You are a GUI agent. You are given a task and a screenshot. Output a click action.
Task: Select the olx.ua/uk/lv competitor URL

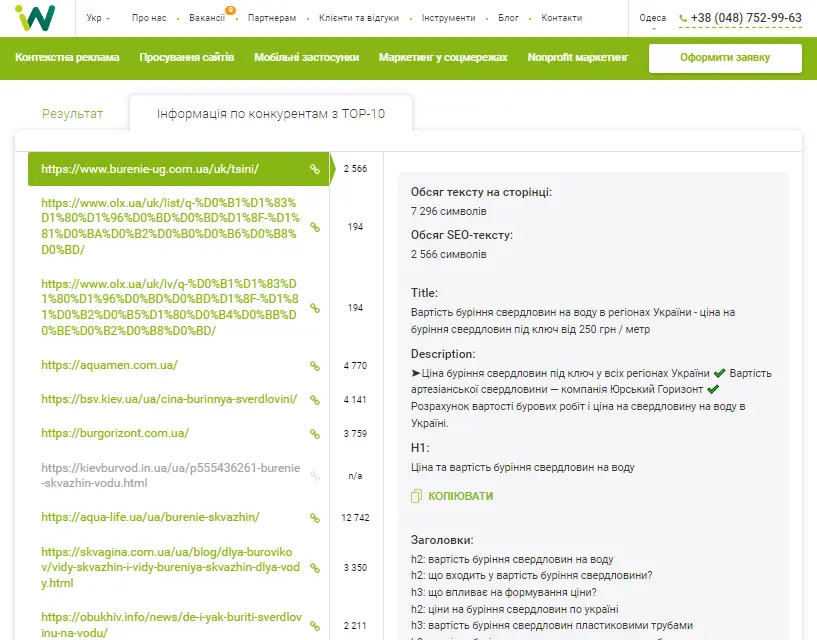click(170, 307)
